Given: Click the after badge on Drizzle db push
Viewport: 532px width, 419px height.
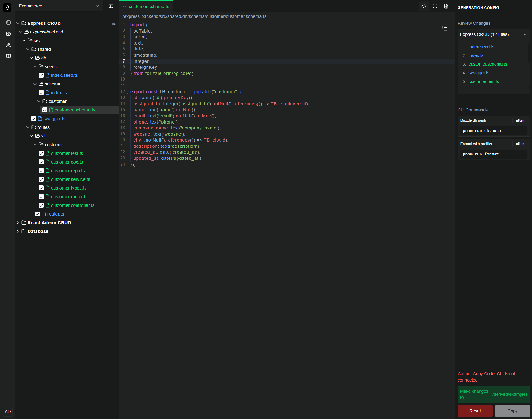Looking at the screenshot, I should [x=520, y=120].
